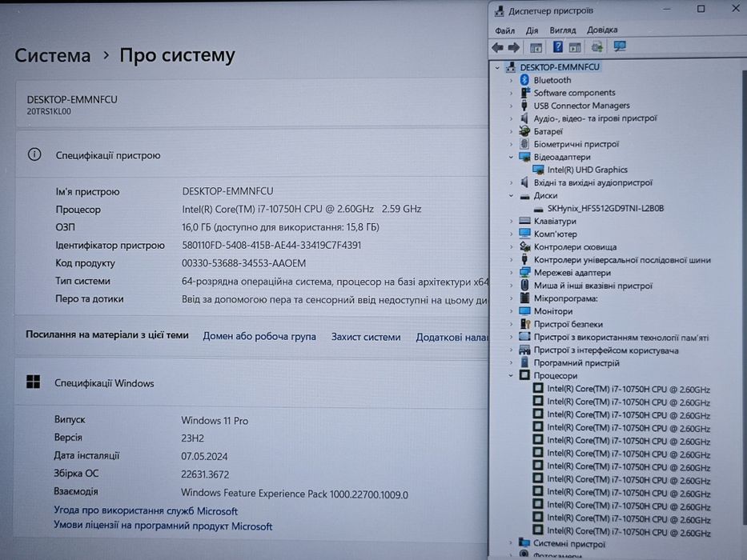Select Вхідні та вихідні аудіопристрої item
747x560 pixels.
[593, 182]
